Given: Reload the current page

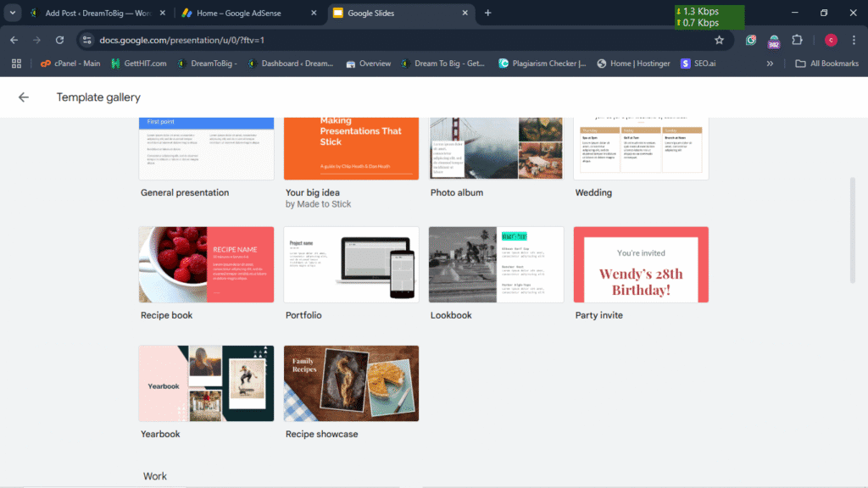Looking at the screenshot, I should point(59,40).
